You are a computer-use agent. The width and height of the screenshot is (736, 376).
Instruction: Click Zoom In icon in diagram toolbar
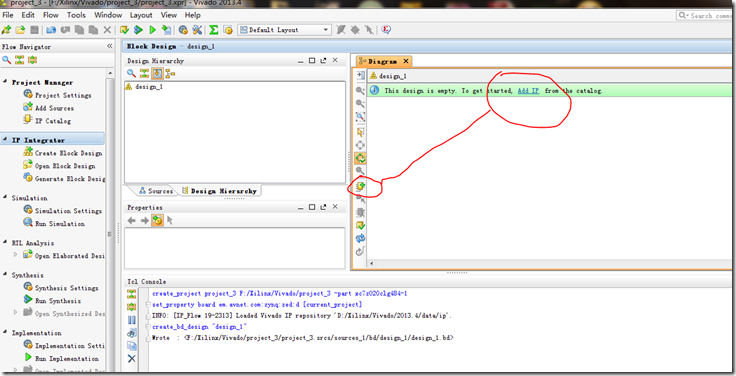(x=360, y=90)
